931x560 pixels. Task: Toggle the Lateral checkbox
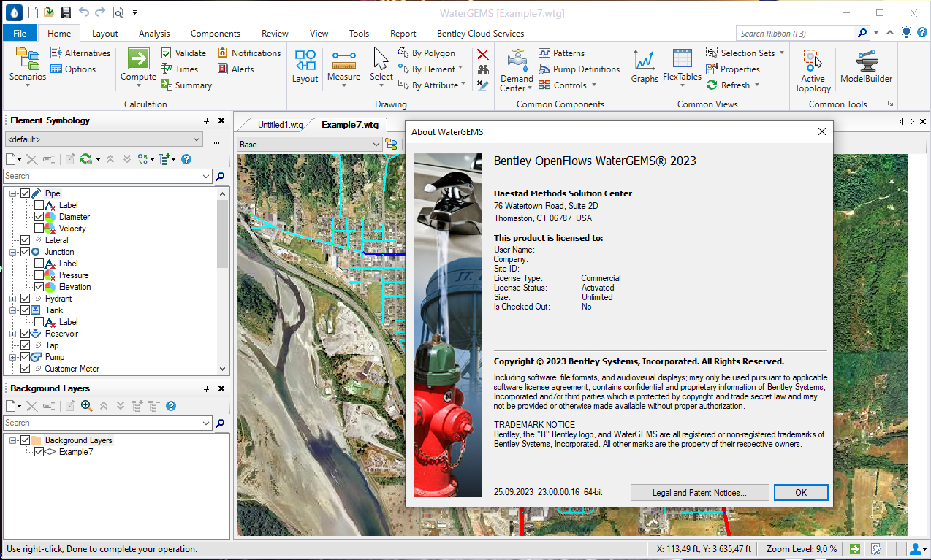tap(26, 240)
